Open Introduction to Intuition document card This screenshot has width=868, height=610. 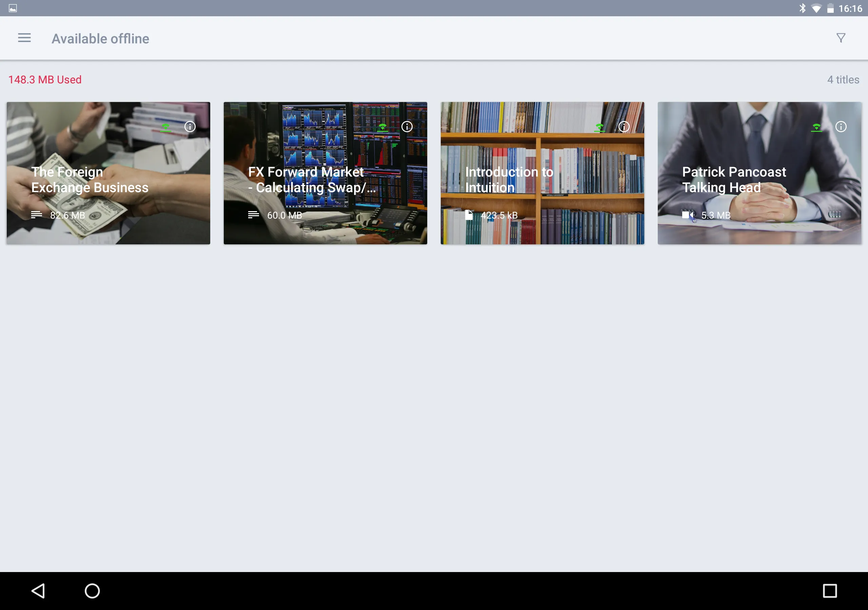click(x=542, y=173)
